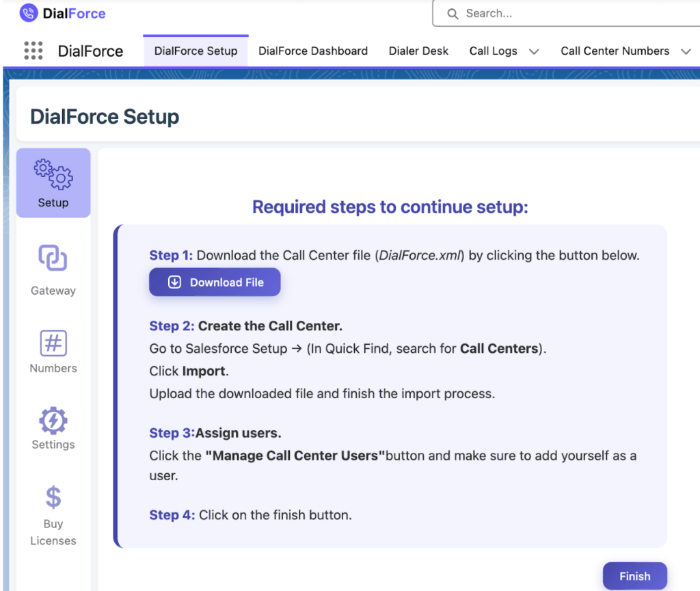Viewport: 700px width, 591px height.
Task: Open the Numbers hash icon
Action: point(53,343)
